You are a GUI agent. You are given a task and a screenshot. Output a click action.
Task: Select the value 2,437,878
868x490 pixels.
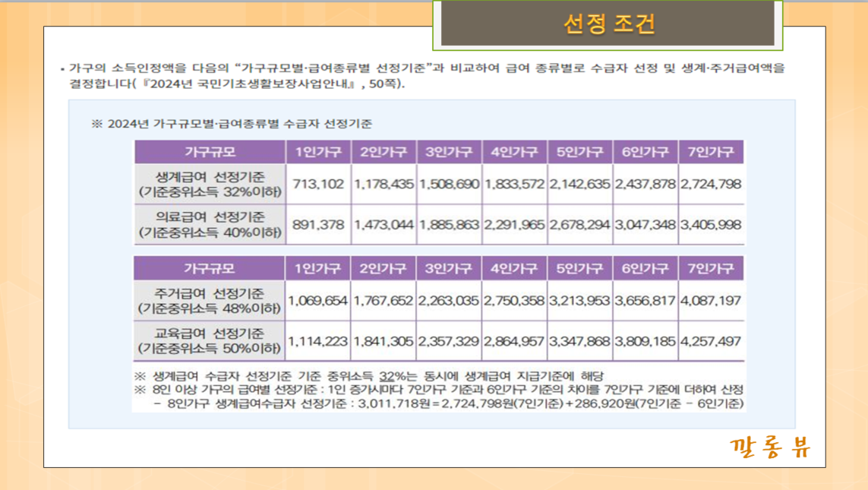(x=645, y=184)
